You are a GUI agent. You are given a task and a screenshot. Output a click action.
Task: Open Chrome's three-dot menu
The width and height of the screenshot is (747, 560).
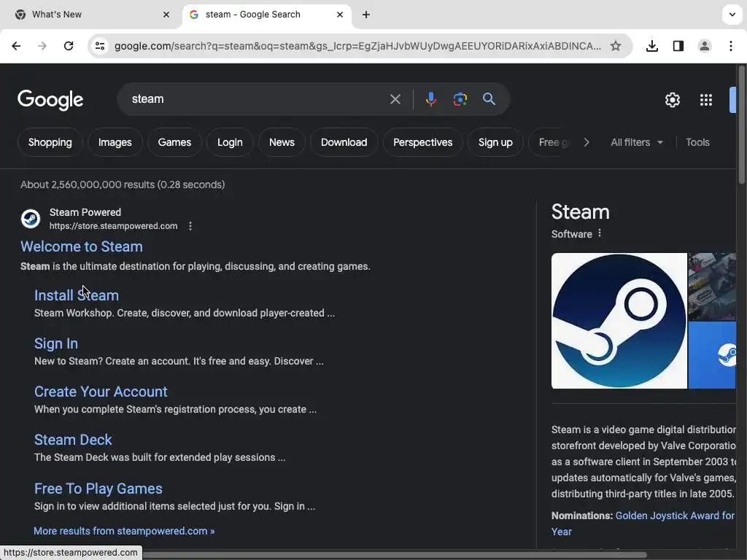731,46
